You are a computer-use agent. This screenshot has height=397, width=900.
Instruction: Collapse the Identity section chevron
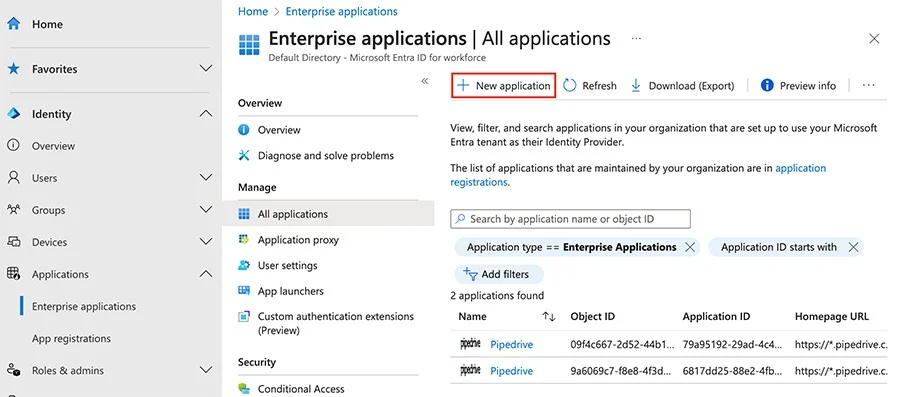pyautogui.click(x=205, y=114)
